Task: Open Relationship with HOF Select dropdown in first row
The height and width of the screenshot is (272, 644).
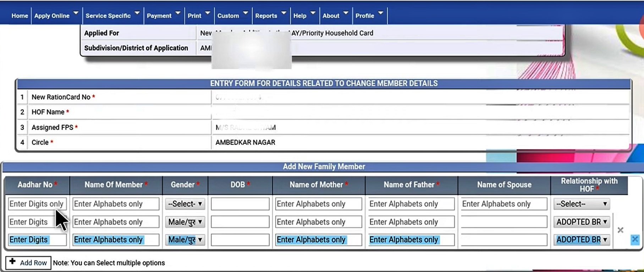Action: click(582, 204)
